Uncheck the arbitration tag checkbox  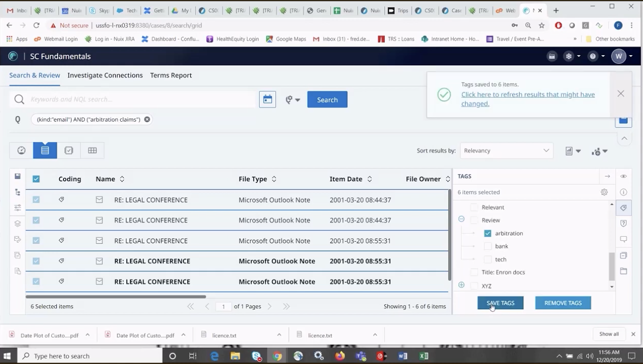point(487,233)
